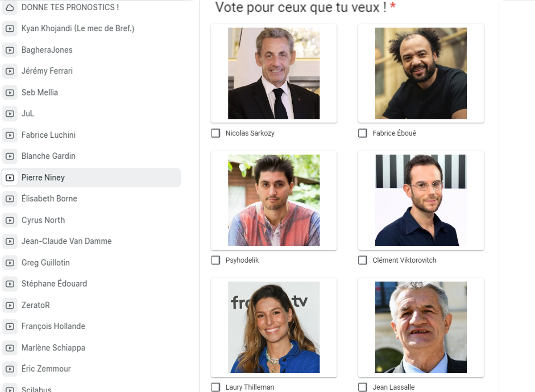The height and width of the screenshot is (392, 535).
Task: Click the icon next to ZeratoR
Action: 10,305
